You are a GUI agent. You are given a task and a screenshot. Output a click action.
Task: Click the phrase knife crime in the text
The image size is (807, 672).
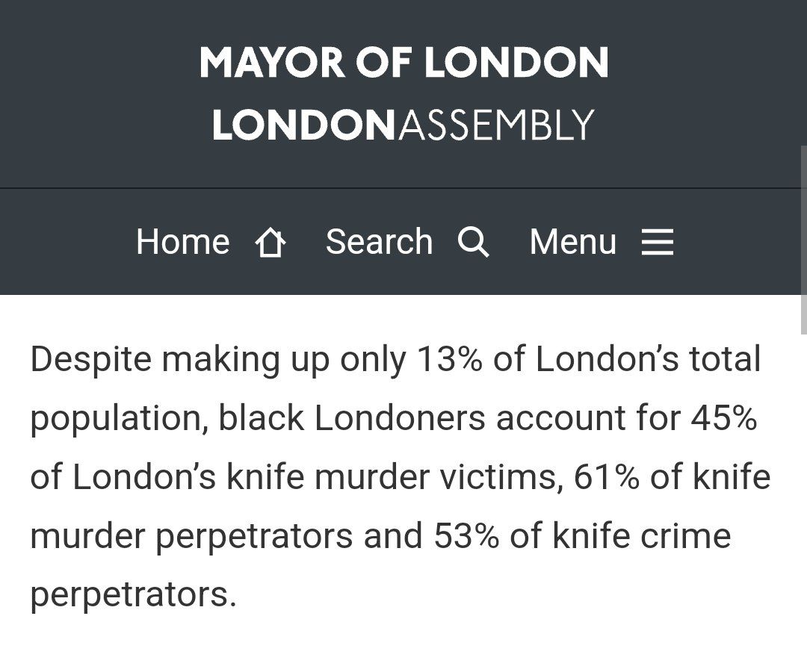(637, 536)
